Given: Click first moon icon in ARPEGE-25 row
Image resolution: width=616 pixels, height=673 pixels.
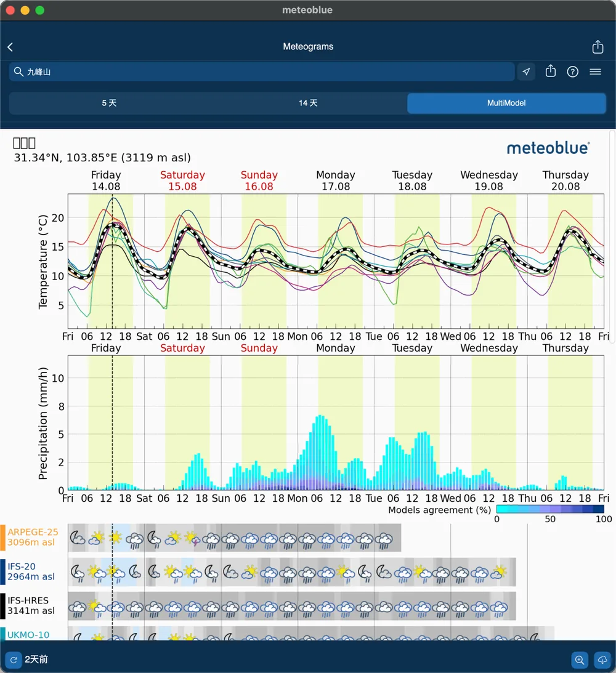Looking at the screenshot, I should (x=78, y=538).
